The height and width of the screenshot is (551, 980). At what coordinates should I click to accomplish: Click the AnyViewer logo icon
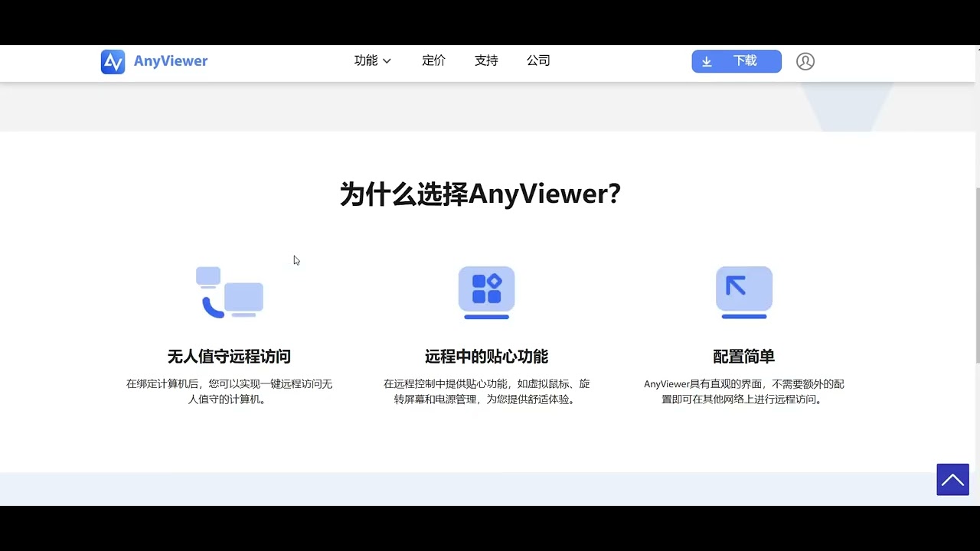pos(113,61)
